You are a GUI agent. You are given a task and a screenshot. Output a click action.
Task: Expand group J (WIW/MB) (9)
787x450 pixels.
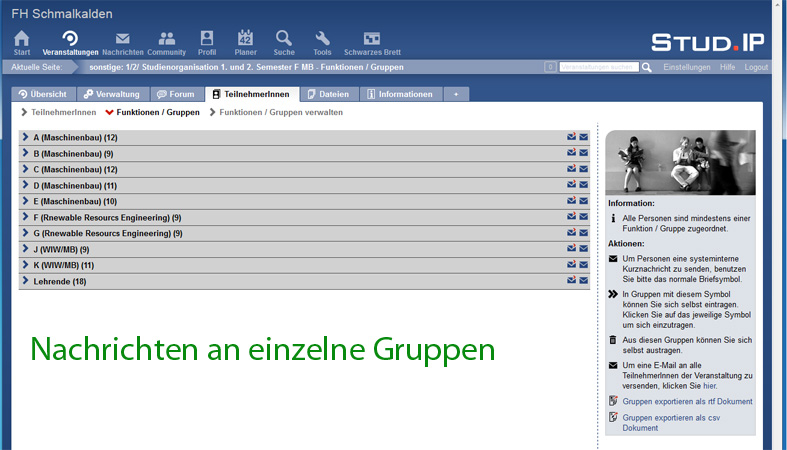point(61,249)
